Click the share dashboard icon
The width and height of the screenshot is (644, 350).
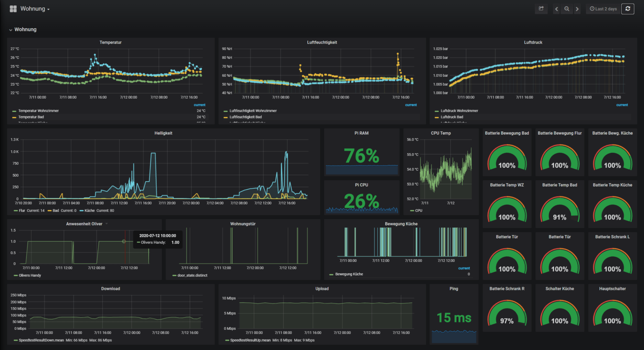pyautogui.click(x=541, y=8)
